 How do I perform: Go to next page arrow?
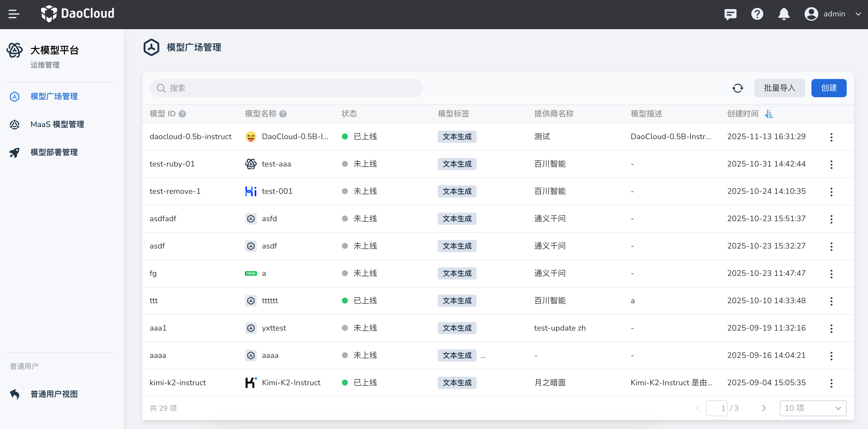(x=764, y=408)
